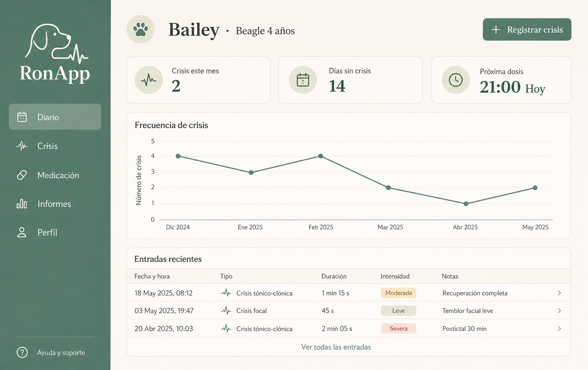Click the Severa intensity badge
This screenshot has width=588, height=370.
[398, 329]
